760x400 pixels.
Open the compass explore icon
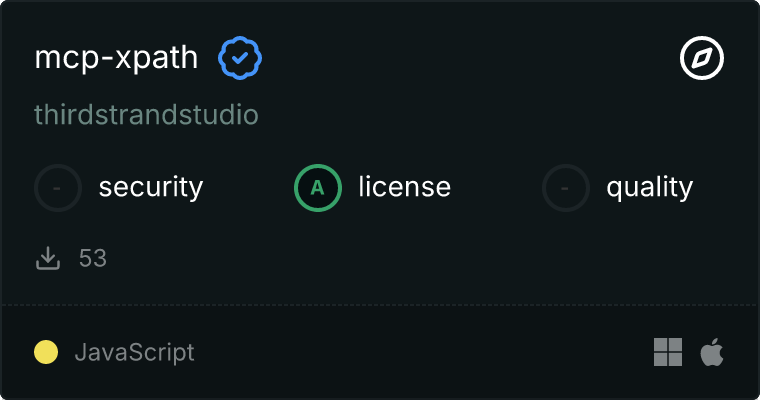click(x=702, y=59)
